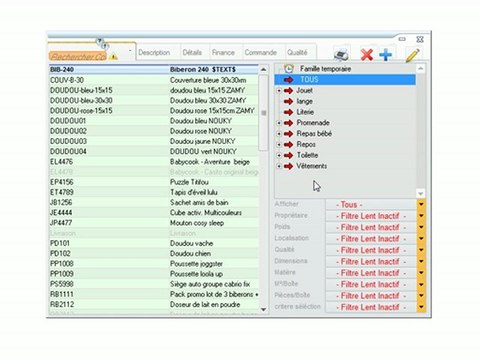
Task: Open the Propriétaire filter dropdown arrow
Action: (421, 216)
